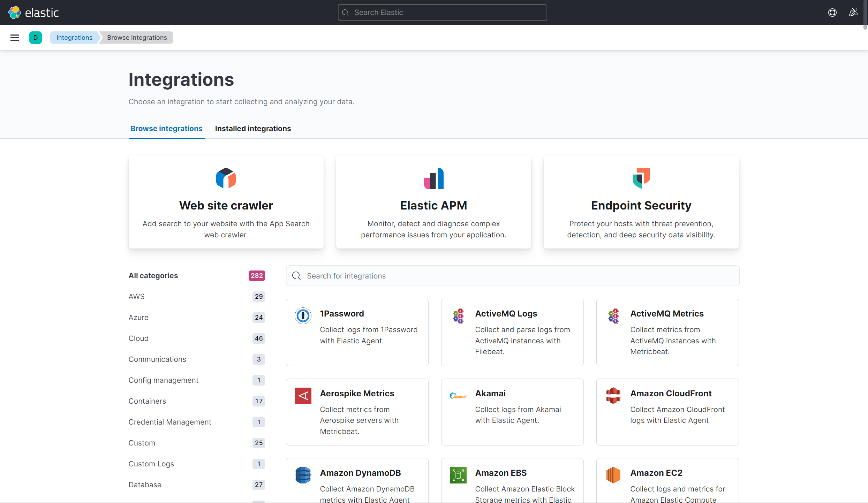Filter integrations by Azure category
This screenshot has height=503, width=868.
pos(197,318)
